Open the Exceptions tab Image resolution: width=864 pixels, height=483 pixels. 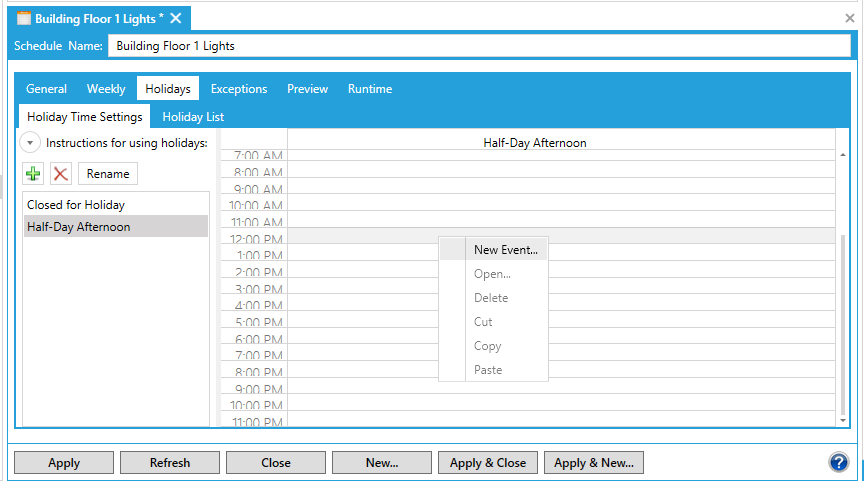coord(239,89)
